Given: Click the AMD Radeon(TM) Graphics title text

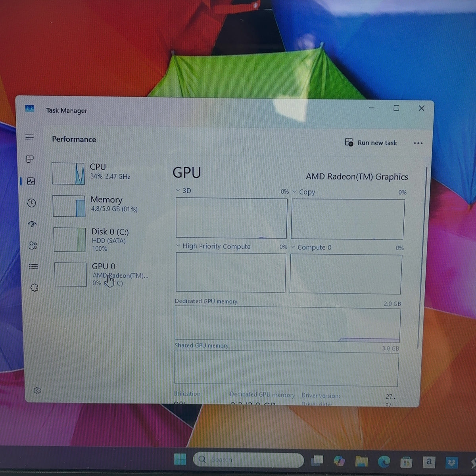Looking at the screenshot, I should click(x=357, y=177).
